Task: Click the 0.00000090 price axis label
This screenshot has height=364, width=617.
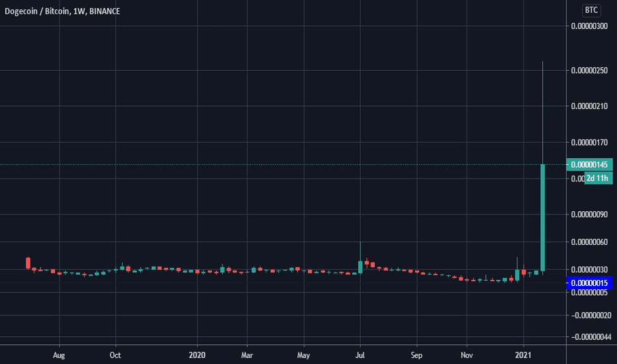Action: pyautogui.click(x=589, y=214)
